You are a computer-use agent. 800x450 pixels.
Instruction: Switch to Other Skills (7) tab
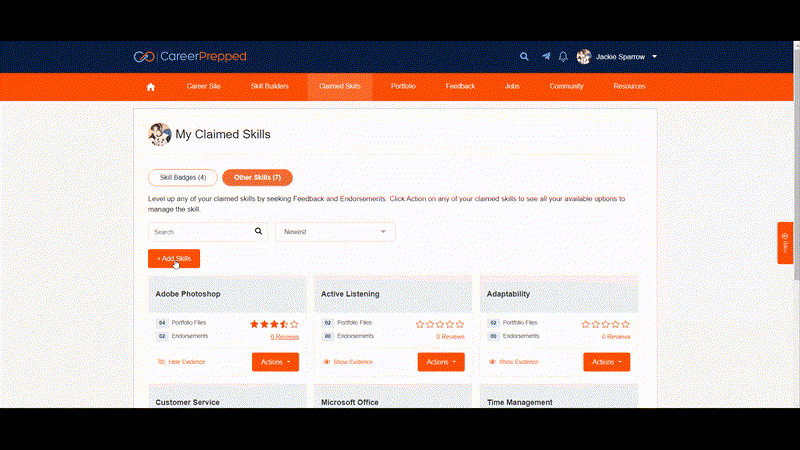(x=257, y=178)
